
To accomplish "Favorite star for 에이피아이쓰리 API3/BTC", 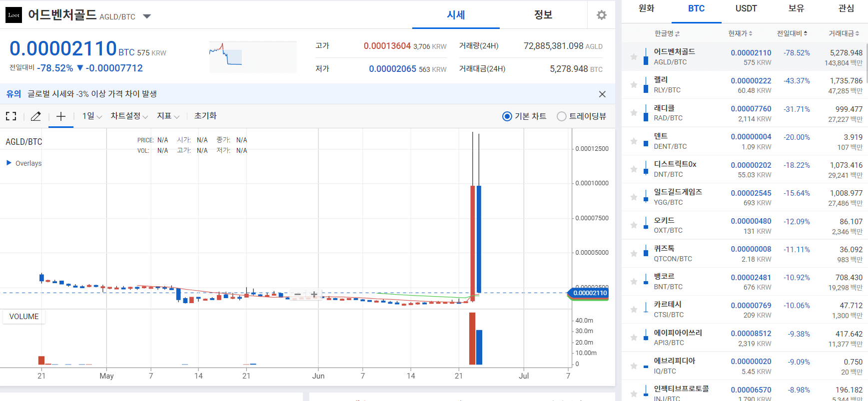I will click(634, 338).
